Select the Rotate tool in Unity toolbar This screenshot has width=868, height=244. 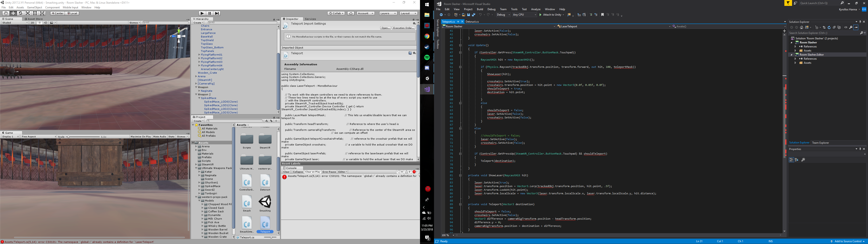[x=21, y=13]
